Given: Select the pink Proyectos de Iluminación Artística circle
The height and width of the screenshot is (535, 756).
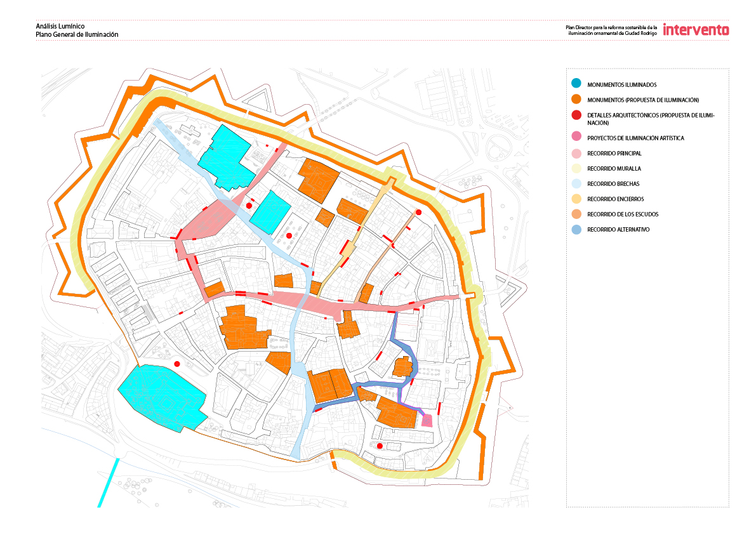Looking at the screenshot, I should [576, 138].
